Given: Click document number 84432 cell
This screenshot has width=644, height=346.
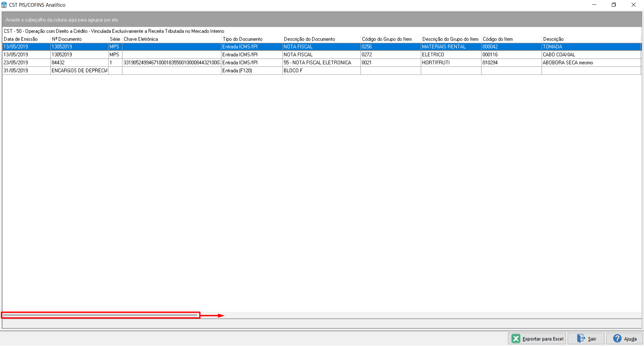Looking at the screenshot, I should click(x=79, y=62).
